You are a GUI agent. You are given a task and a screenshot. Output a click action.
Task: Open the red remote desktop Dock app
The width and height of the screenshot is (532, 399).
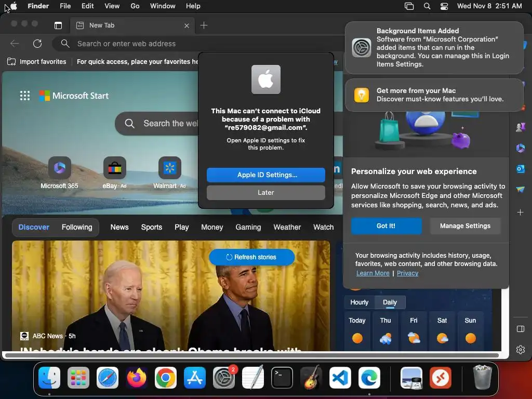point(441,378)
